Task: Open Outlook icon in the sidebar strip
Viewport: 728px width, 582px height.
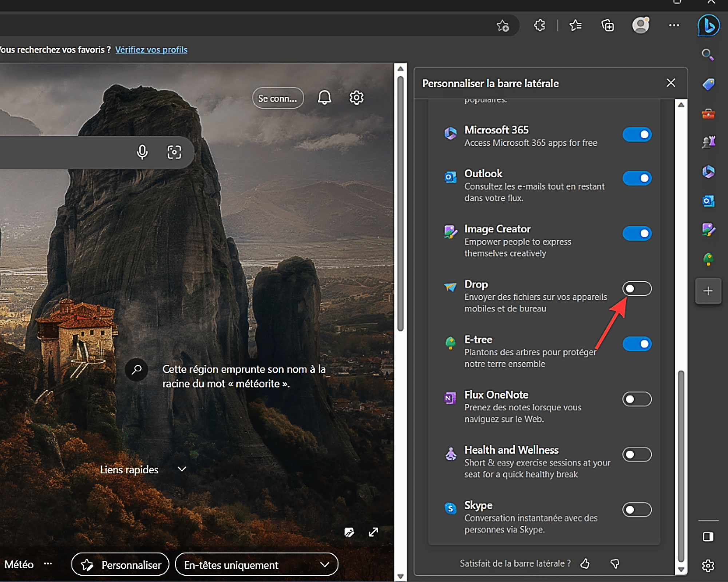Action: pyautogui.click(x=708, y=201)
